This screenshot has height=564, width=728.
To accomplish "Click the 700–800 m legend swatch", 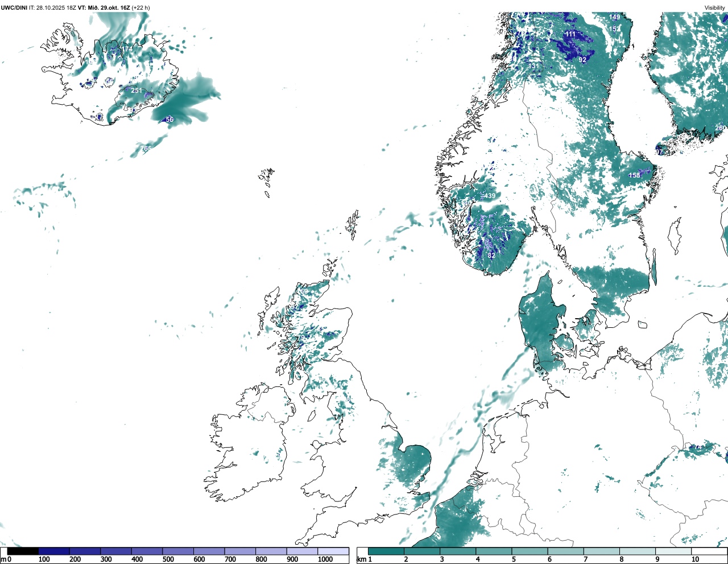I will coord(240,551).
